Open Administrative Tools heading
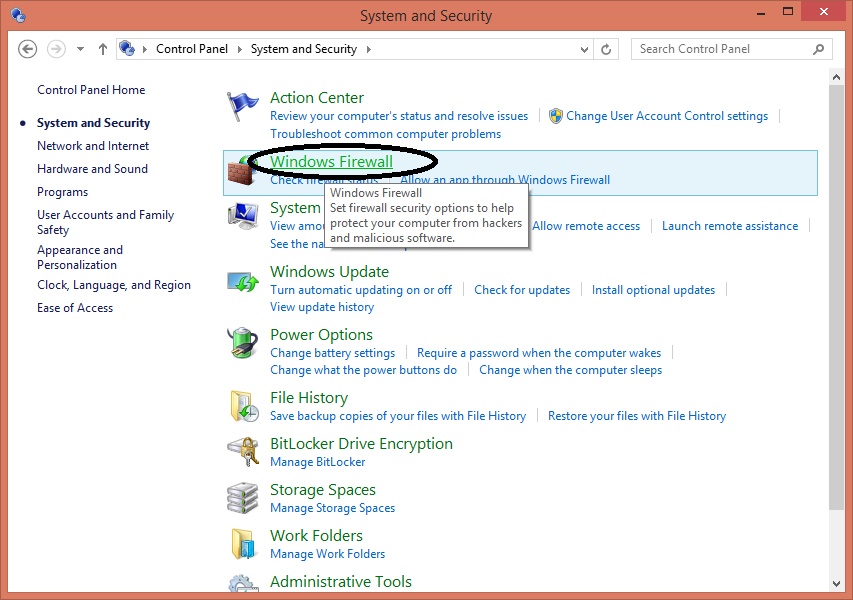853x600 pixels. click(341, 582)
